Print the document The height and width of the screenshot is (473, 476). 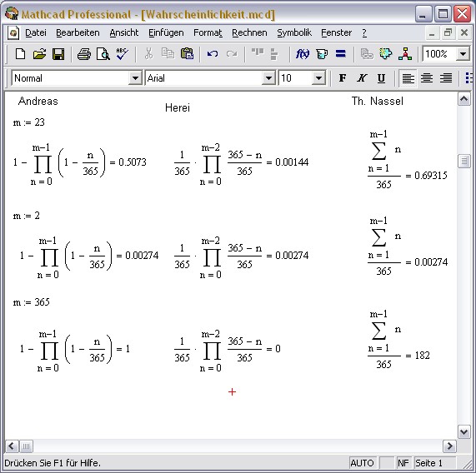(84, 54)
